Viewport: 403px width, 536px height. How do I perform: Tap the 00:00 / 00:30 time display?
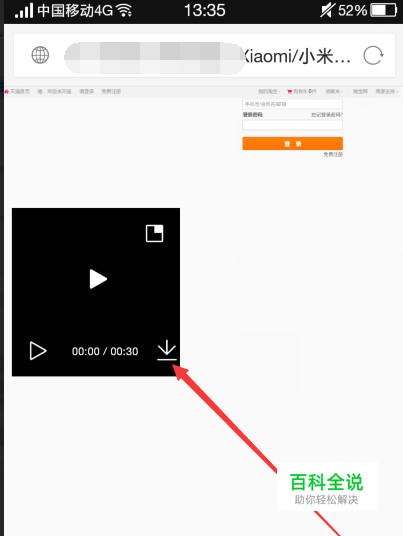pos(105,351)
